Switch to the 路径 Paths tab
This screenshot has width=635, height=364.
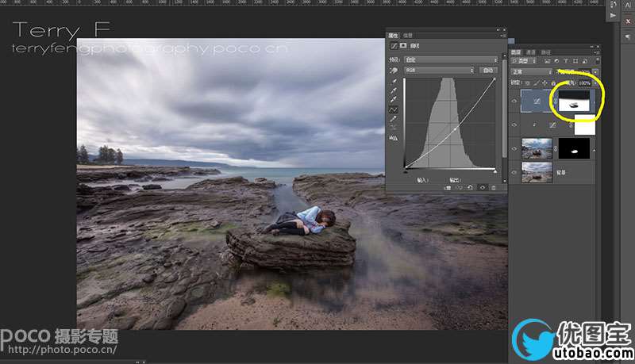546,52
